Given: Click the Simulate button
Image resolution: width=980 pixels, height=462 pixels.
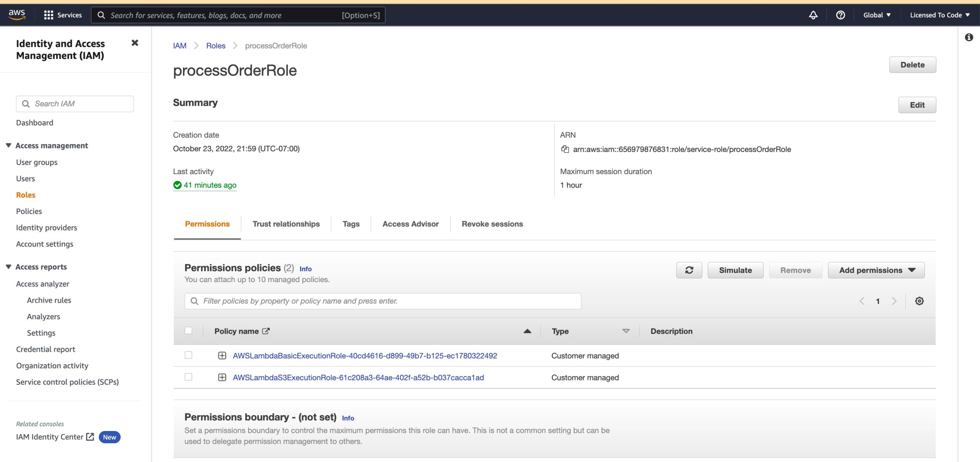Looking at the screenshot, I should click(x=735, y=270).
